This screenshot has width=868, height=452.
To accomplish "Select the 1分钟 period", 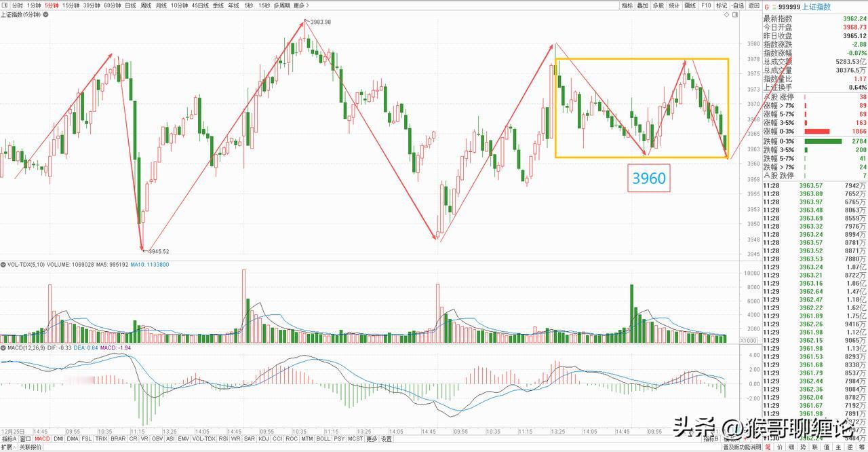I will (34, 5).
